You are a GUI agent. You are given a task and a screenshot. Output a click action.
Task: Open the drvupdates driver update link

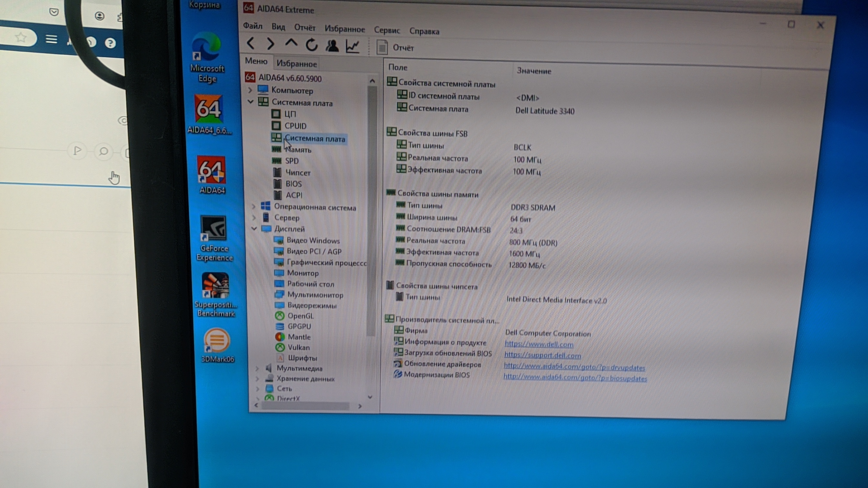[574, 367]
